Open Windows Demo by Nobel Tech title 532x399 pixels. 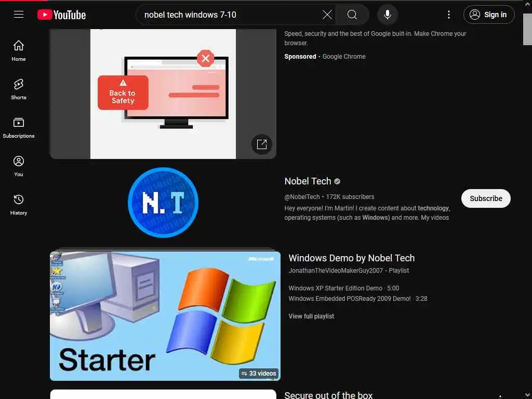(352, 258)
